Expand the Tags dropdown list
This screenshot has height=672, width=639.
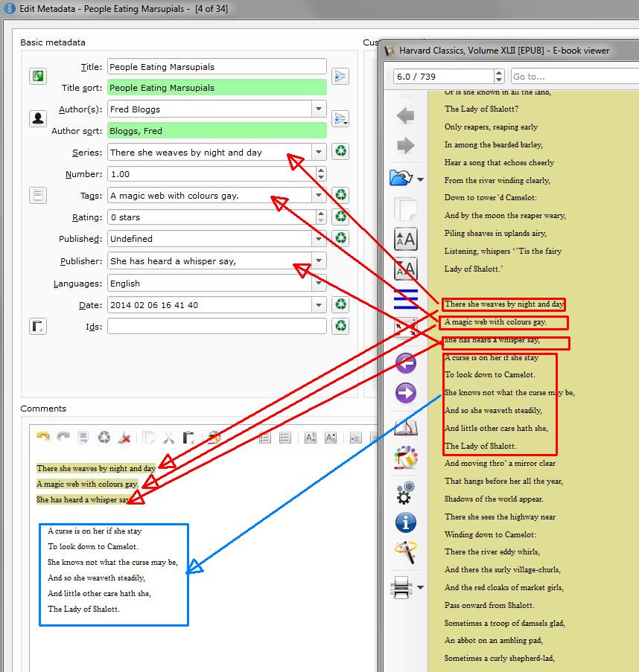[x=319, y=195]
